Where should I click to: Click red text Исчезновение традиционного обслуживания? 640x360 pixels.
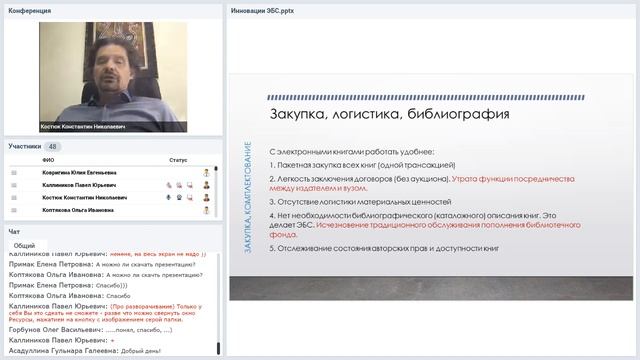(425, 230)
